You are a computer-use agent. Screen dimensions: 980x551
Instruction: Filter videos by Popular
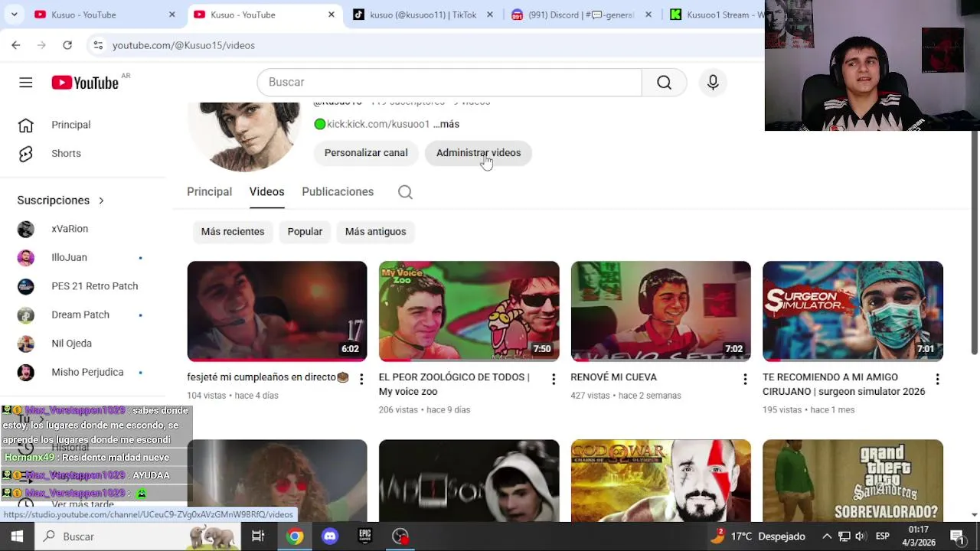coord(305,232)
